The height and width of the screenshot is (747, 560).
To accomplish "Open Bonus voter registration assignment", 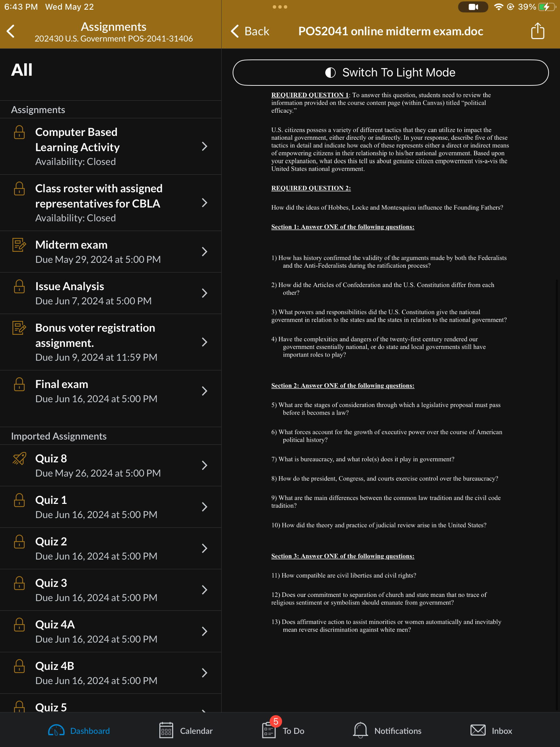I will [x=111, y=342].
